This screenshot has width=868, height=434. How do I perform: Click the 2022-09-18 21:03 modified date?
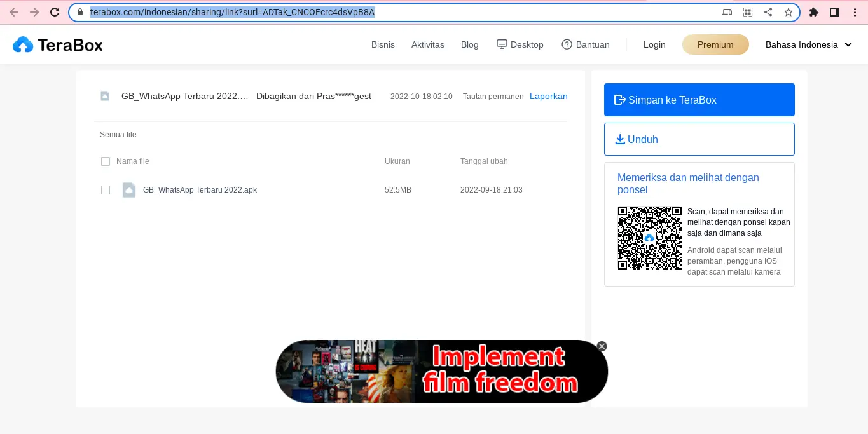(492, 190)
